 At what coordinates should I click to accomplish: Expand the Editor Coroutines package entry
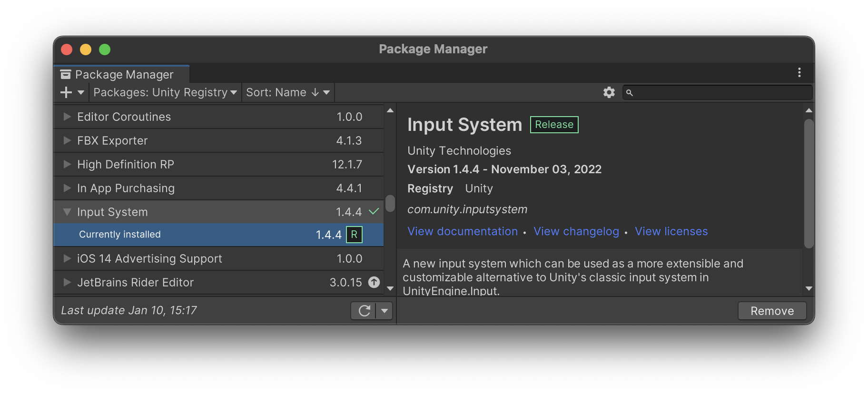67,117
